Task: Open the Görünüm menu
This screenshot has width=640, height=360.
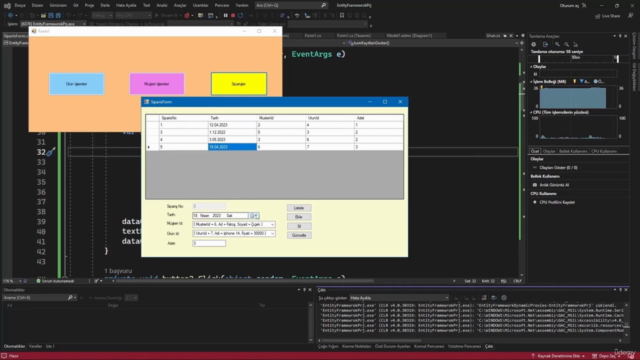Action: (58, 5)
